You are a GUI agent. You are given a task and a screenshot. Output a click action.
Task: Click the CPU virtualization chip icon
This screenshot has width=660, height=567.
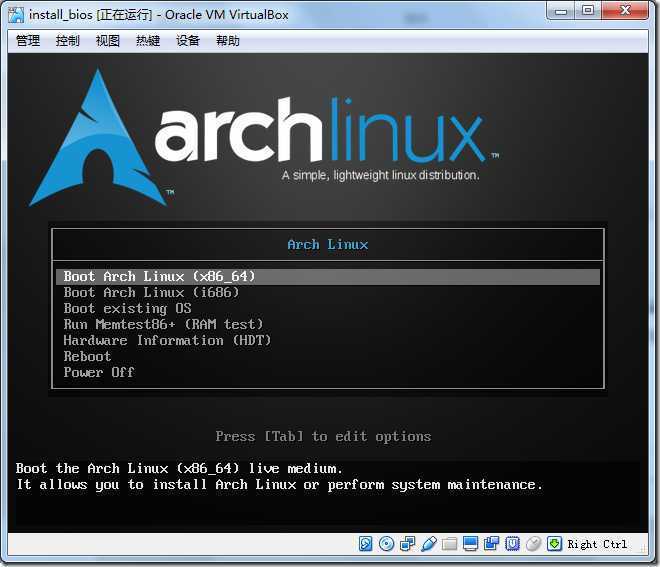tap(512, 544)
